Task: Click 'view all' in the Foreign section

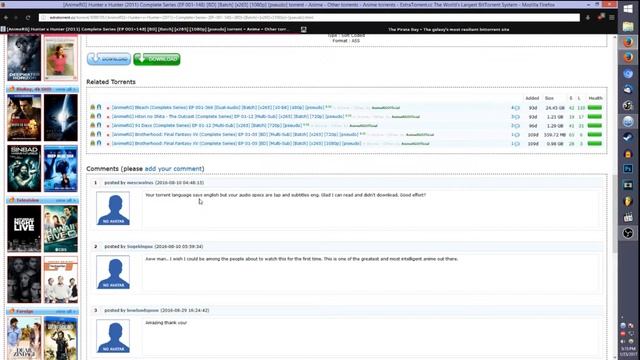Action: (x=65, y=311)
